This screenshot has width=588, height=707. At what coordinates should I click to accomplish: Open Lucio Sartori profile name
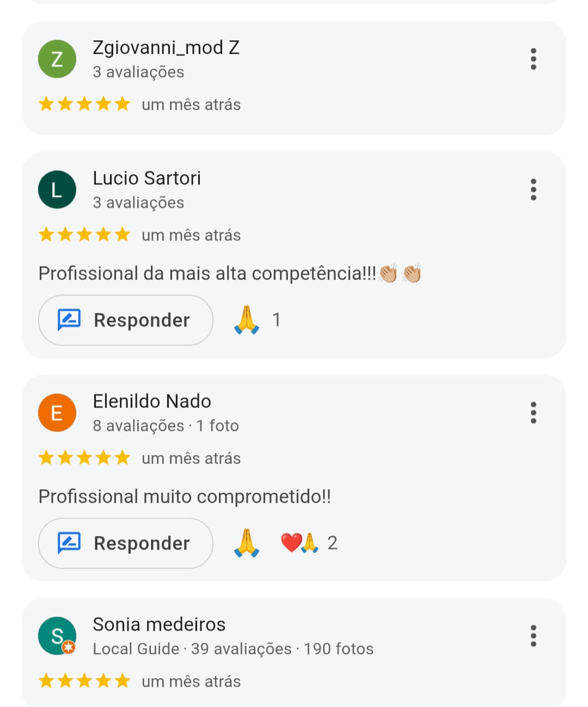(147, 179)
